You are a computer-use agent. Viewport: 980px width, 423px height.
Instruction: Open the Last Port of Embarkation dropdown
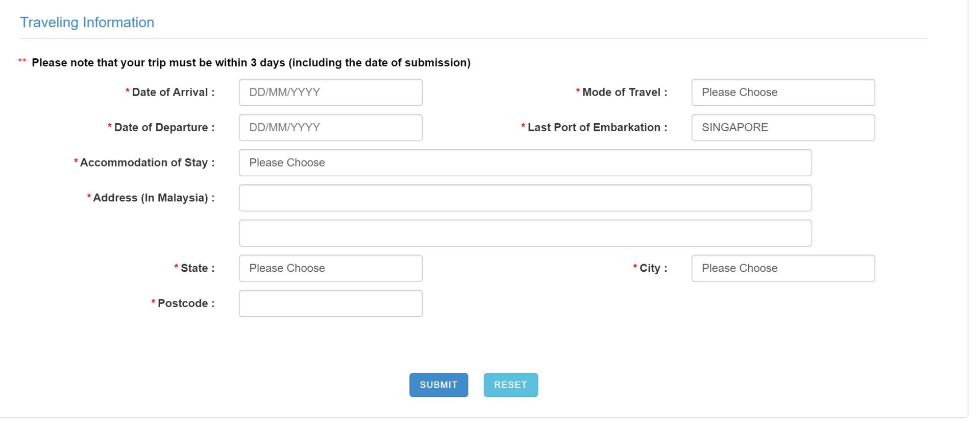pos(782,128)
